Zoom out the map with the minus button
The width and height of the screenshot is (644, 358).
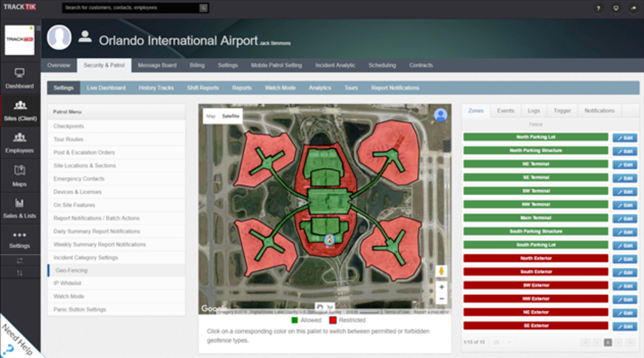click(x=441, y=299)
